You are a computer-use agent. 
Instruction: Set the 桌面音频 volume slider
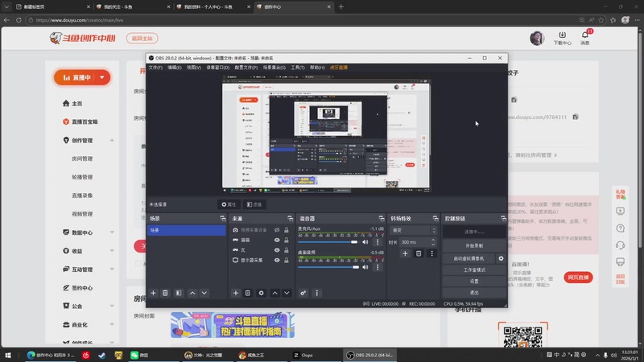tap(328, 267)
